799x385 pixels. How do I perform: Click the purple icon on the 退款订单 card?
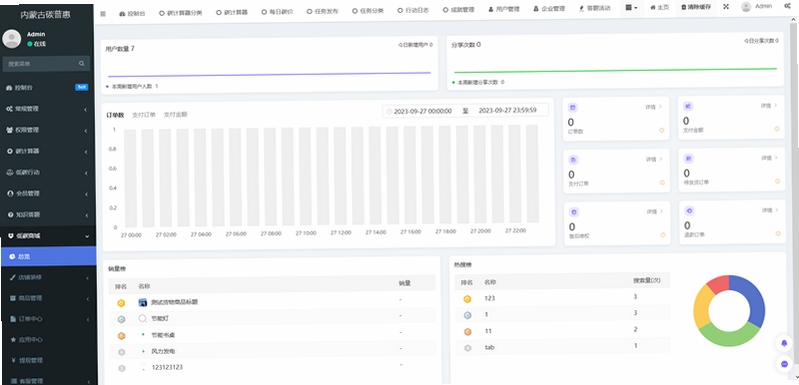pyautogui.click(x=689, y=210)
